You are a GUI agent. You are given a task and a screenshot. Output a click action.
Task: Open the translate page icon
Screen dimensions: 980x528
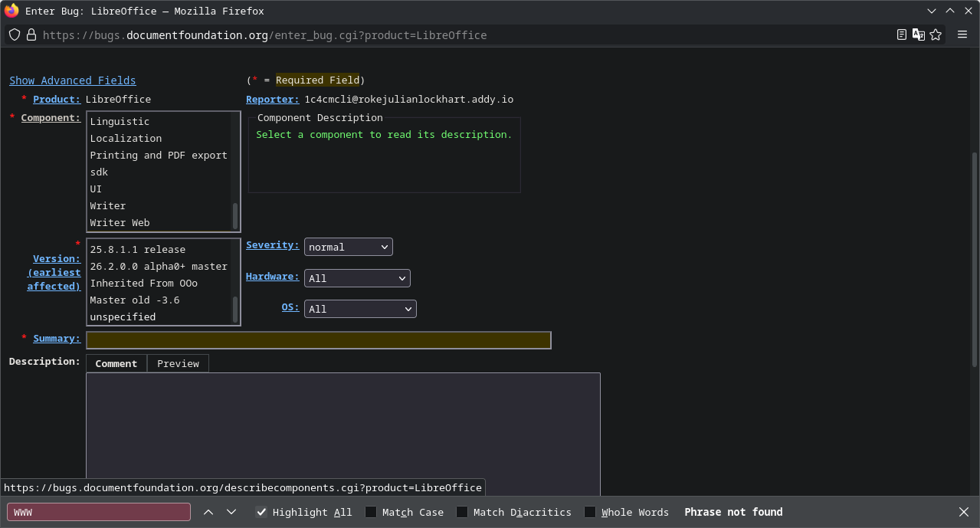[x=919, y=35]
